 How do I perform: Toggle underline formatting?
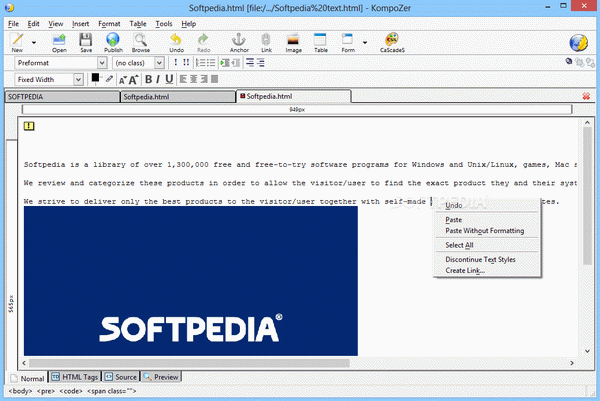(x=169, y=79)
